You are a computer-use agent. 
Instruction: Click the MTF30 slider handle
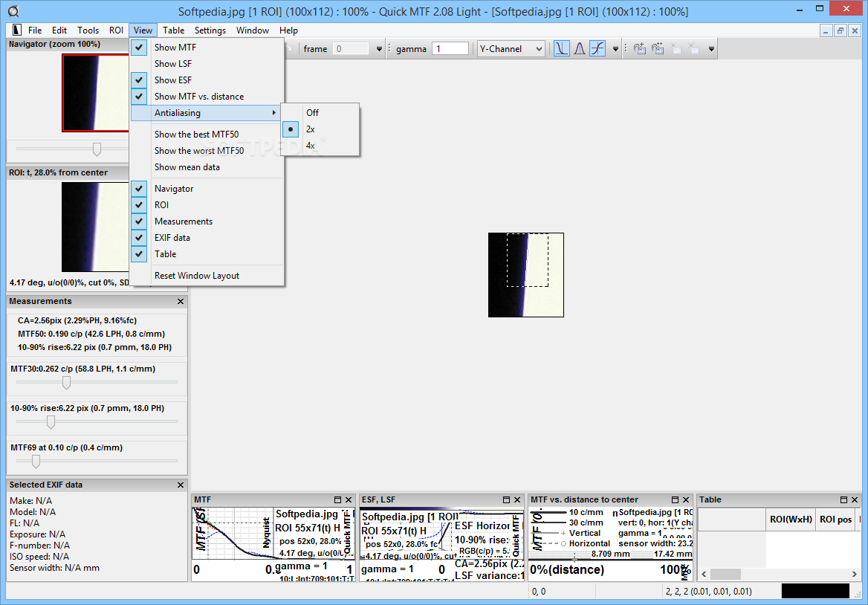click(x=66, y=383)
